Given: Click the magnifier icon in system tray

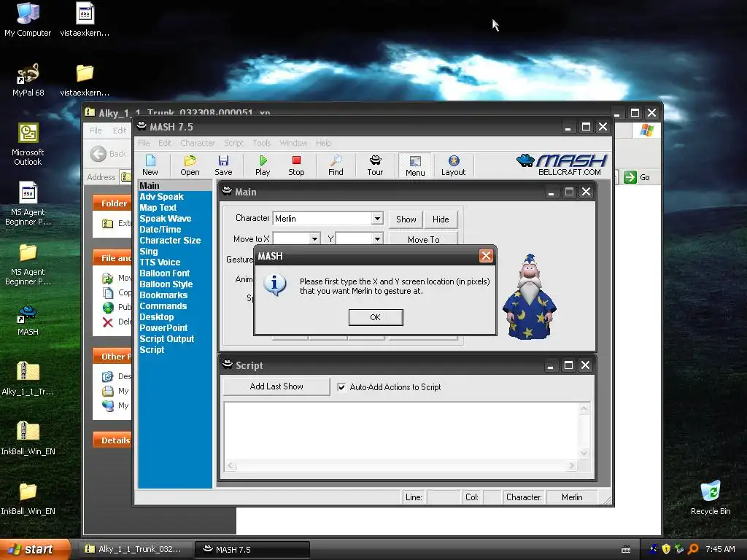Looking at the screenshot, I should (x=693, y=549).
